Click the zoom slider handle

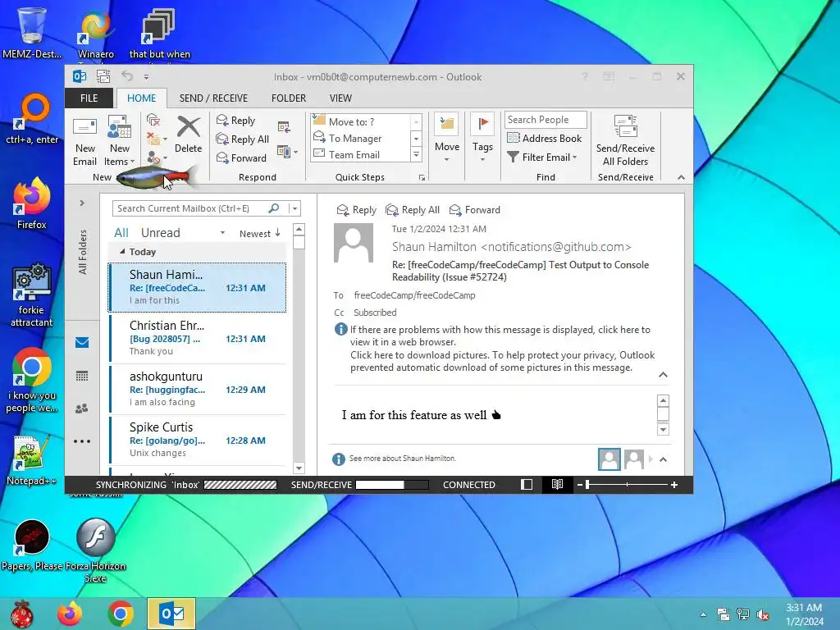click(x=587, y=485)
